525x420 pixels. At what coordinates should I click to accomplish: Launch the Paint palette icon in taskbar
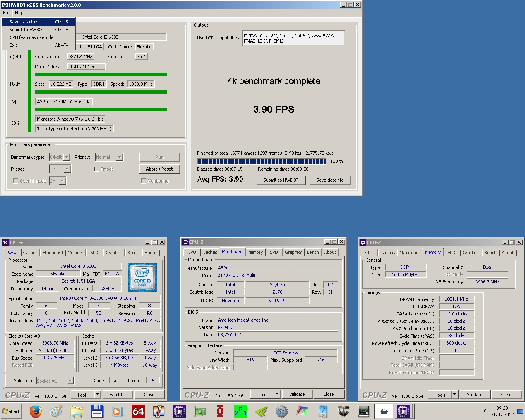pyautogui.click(x=56, y=411)
